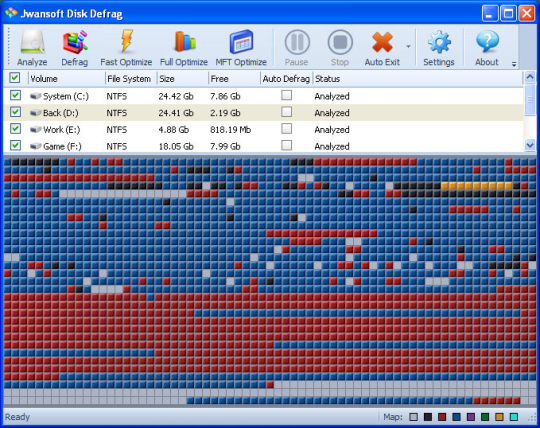Select the Game (F:) volume row

click(263, 146)
